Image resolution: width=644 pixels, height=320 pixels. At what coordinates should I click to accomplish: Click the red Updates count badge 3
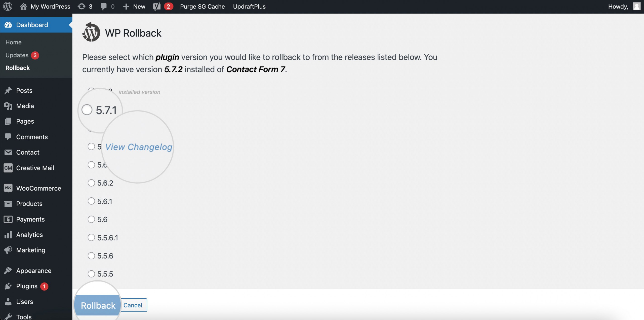pos(35,55)
